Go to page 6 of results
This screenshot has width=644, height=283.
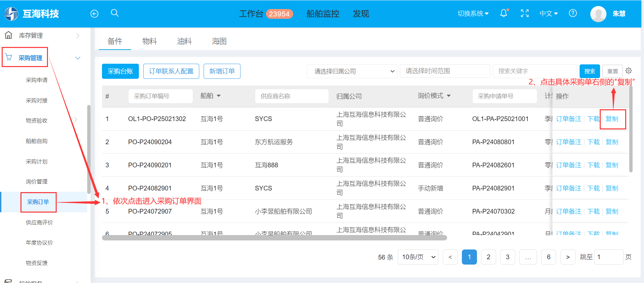pyautogui.click(x=549, y=257)
